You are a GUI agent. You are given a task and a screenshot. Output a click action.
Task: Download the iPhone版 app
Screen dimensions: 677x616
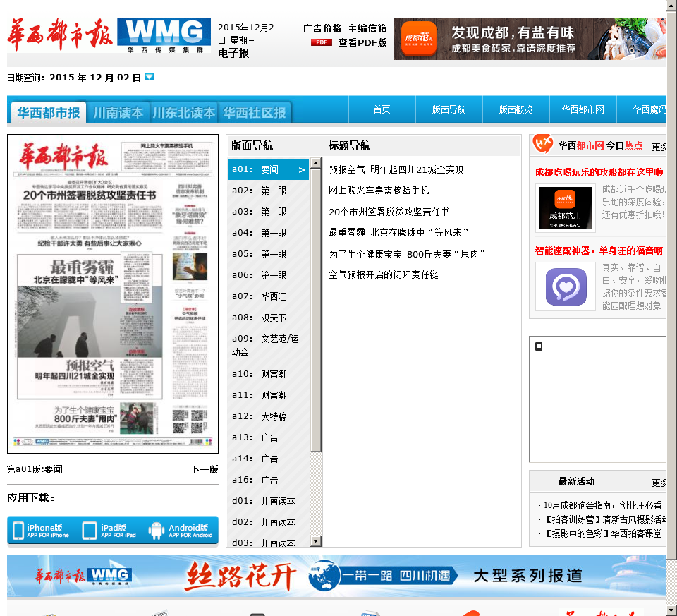tap(42, 531)
